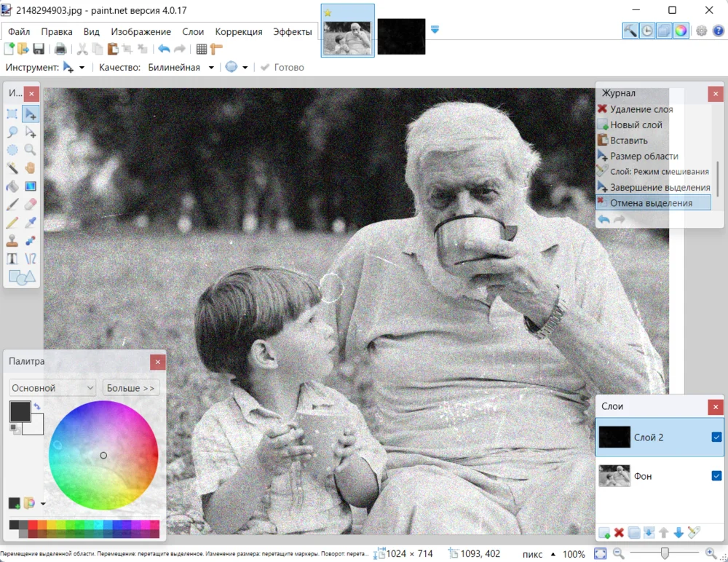The width and height of the screenshot is (728, 562).
Task: Select the Clone Stamp tool
Action: coord(12,240)
